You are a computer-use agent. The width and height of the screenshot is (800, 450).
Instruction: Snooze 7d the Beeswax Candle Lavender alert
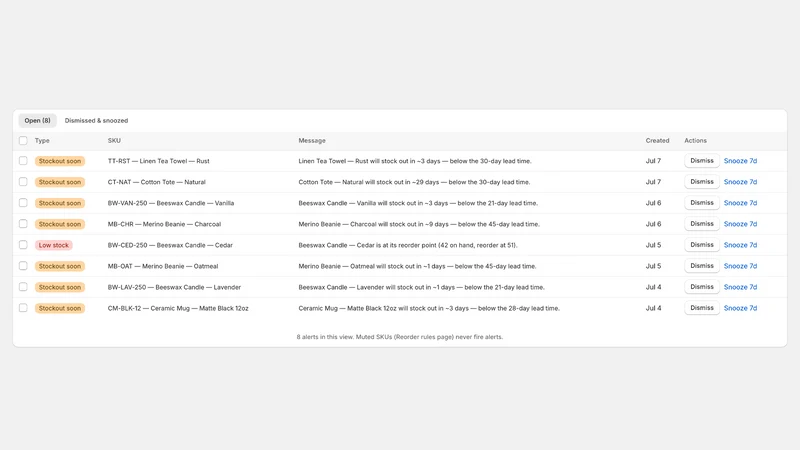[740, 287]
